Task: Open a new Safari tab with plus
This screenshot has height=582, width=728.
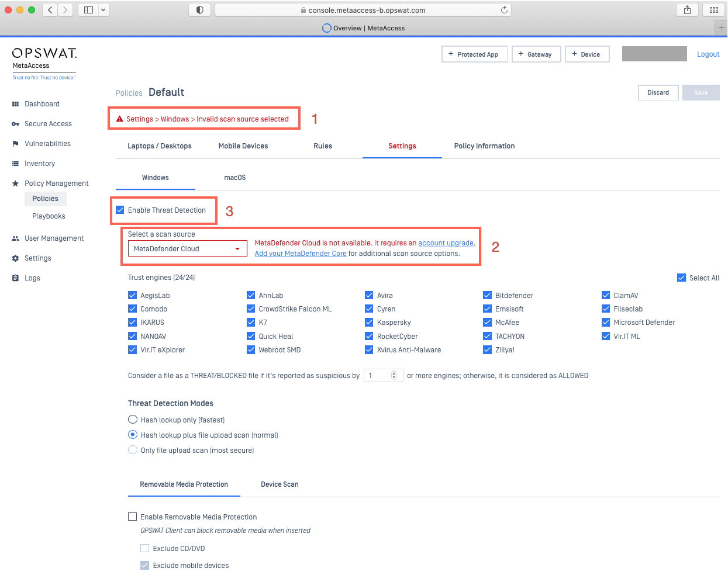Action: (x=722, y=28)
